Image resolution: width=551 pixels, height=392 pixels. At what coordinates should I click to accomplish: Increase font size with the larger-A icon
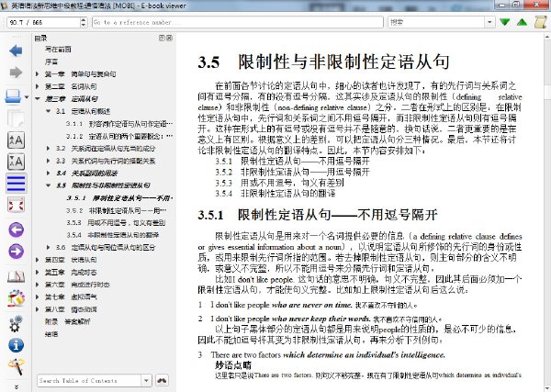(x=16, y=140)
